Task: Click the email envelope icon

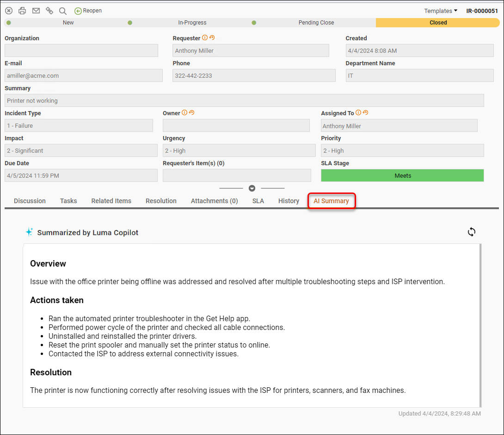Action: click(x=36, y=11)
